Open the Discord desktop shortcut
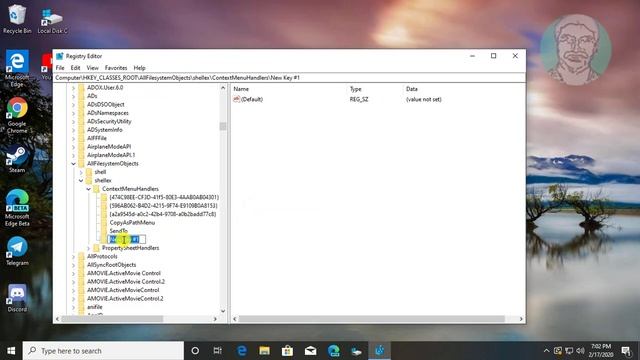Image resolution: width=640 pixels, height=360 pixels. [x=17, y=298]
